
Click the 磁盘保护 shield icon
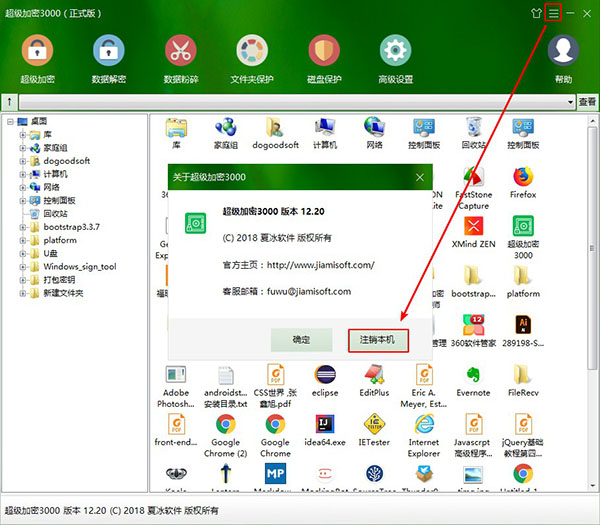[324, 51]
